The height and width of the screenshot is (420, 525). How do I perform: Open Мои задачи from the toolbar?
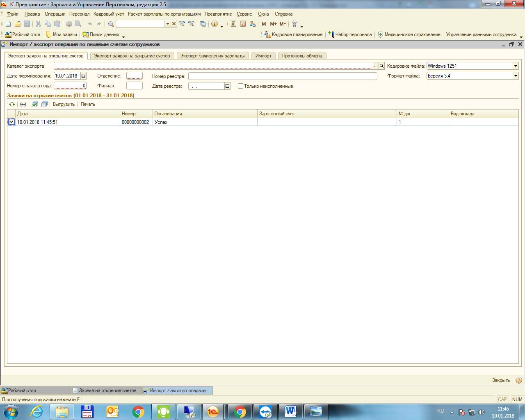(61, 34)
